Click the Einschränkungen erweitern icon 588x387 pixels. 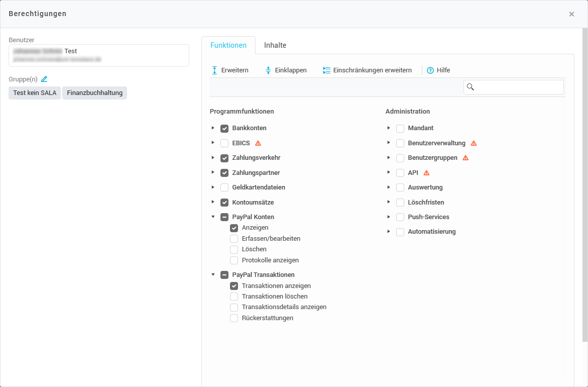[x=327, y=70]
